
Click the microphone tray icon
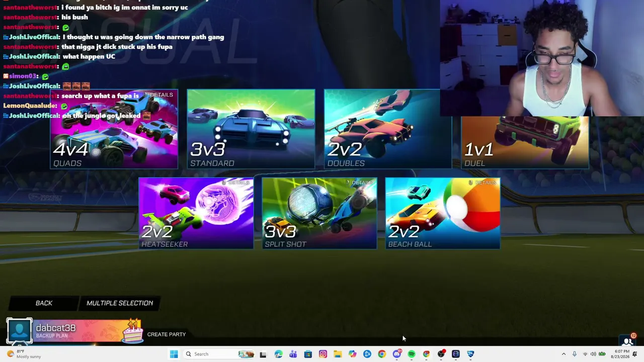click(x=574, y=354)
